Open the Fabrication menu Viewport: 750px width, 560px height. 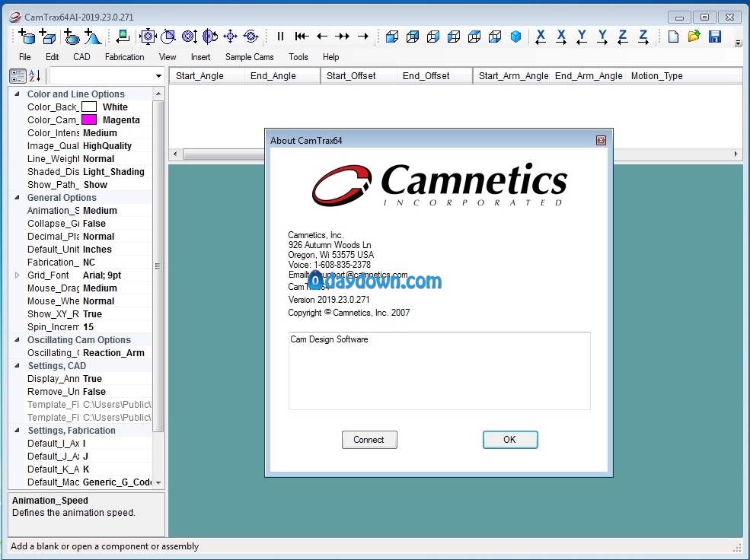(x=124, y=57)
